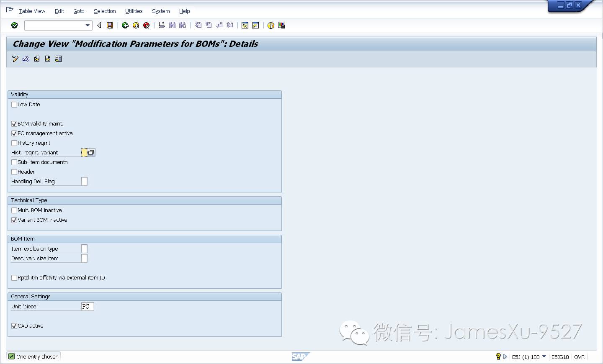603x364 pixels.
Task: Click the Find binoculars icon
Action: point(172,25)
